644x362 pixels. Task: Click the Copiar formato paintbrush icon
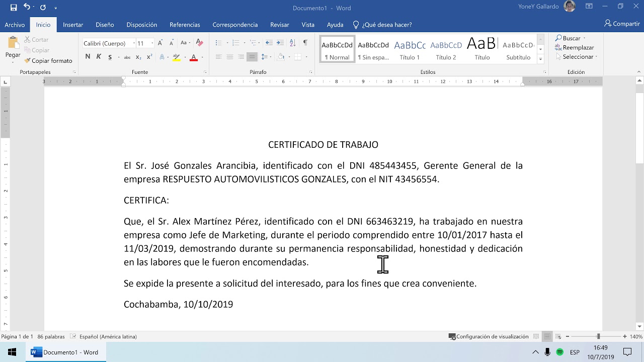pyautogui.click(x=28, y=61)
